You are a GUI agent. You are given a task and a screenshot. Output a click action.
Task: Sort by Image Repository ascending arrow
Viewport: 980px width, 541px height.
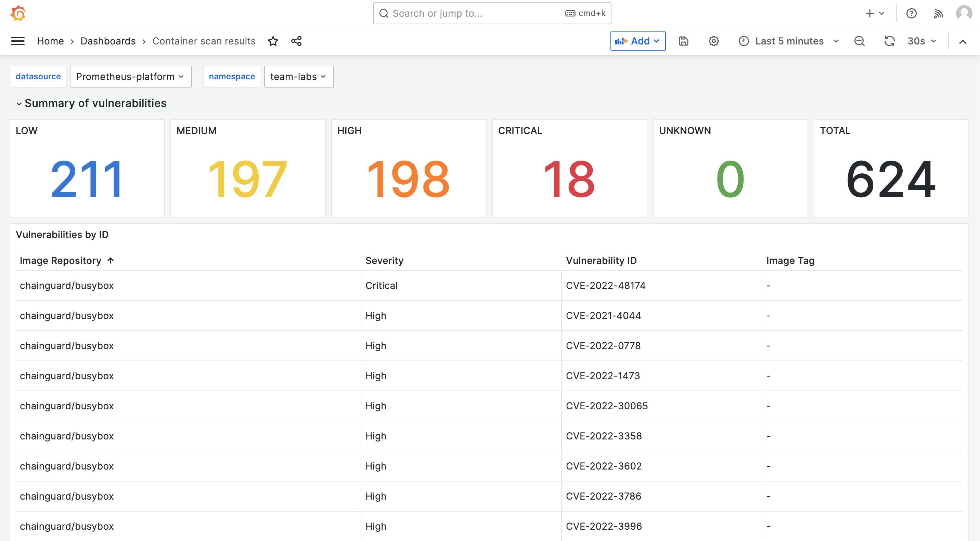point(111,261)
